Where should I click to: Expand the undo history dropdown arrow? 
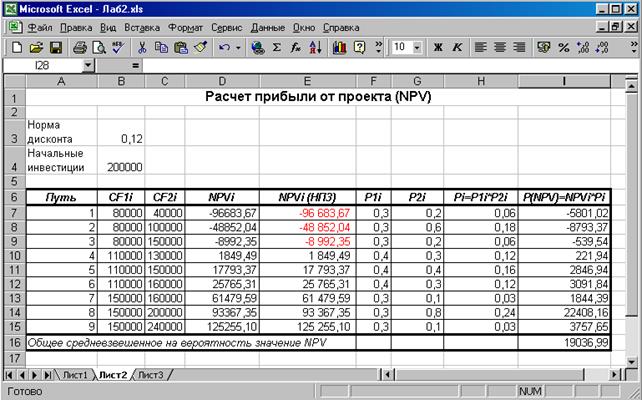pos(238,48)
